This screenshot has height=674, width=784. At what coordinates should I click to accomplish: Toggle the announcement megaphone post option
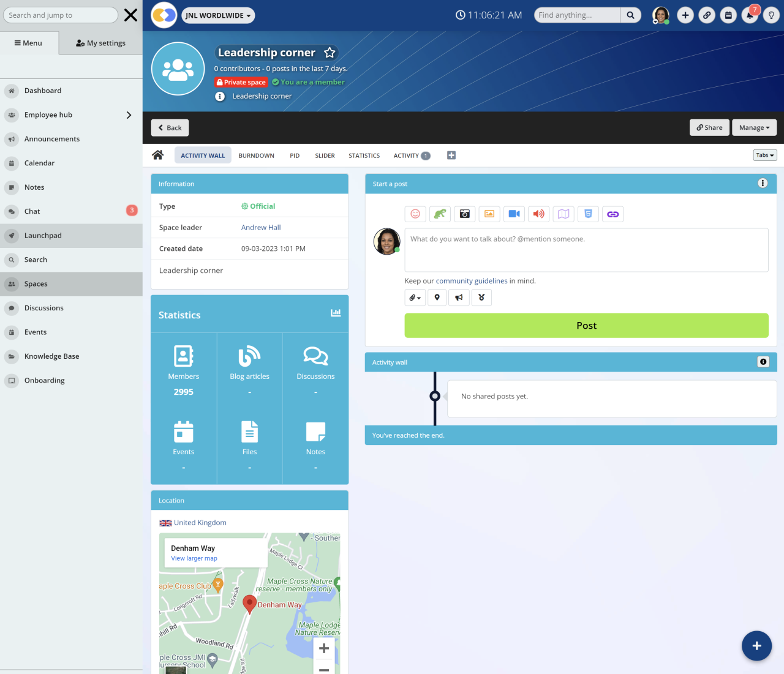pyautogui.click(x=459, y=298)
